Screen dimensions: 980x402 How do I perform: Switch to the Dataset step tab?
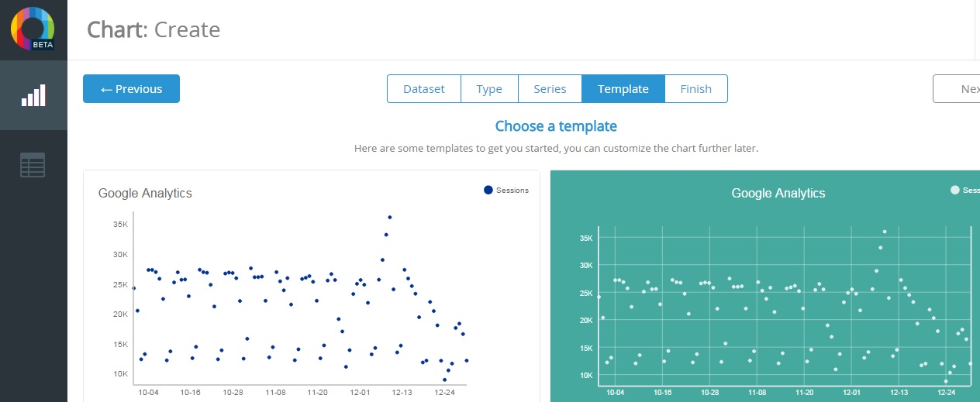click(x=424, y=89)
